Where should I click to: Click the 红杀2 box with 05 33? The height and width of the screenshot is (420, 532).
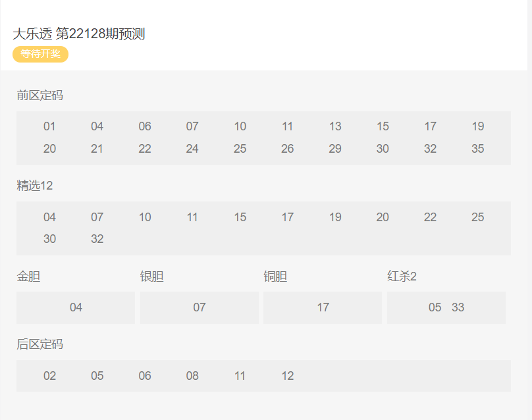click(x=446, y=307)
